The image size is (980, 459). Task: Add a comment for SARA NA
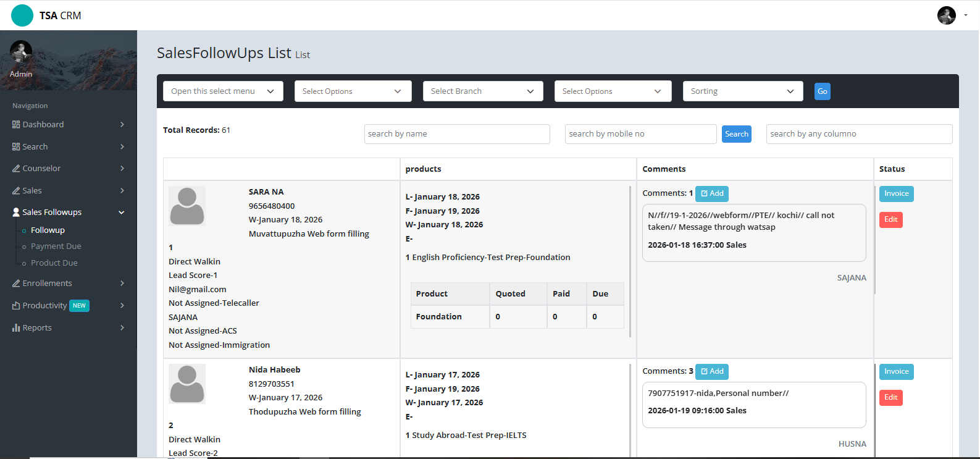coord(711,194)
